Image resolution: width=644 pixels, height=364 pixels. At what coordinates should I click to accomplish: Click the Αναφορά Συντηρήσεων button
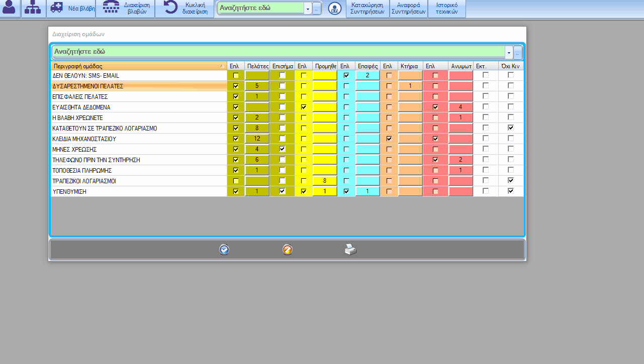pyautogui.click(x=408, y=9)
